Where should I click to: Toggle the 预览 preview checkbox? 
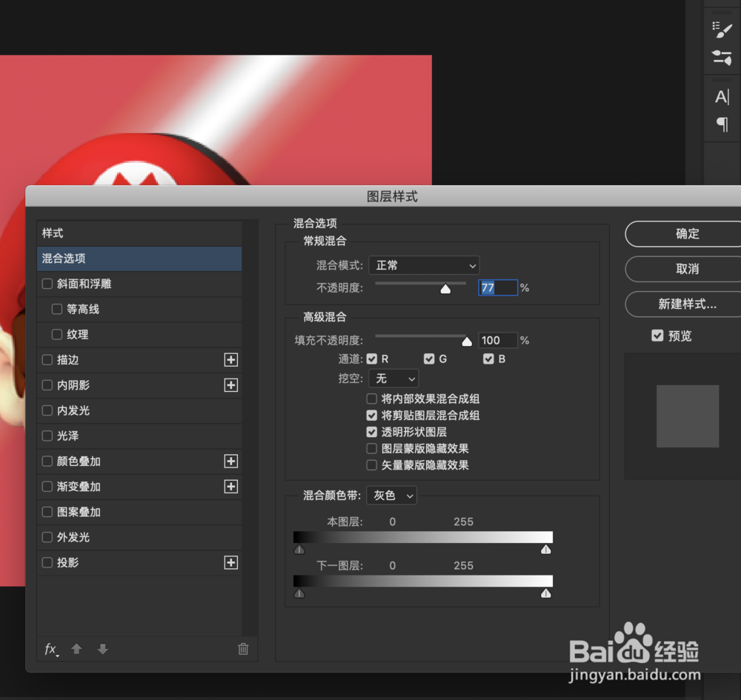tap(657, 336)
